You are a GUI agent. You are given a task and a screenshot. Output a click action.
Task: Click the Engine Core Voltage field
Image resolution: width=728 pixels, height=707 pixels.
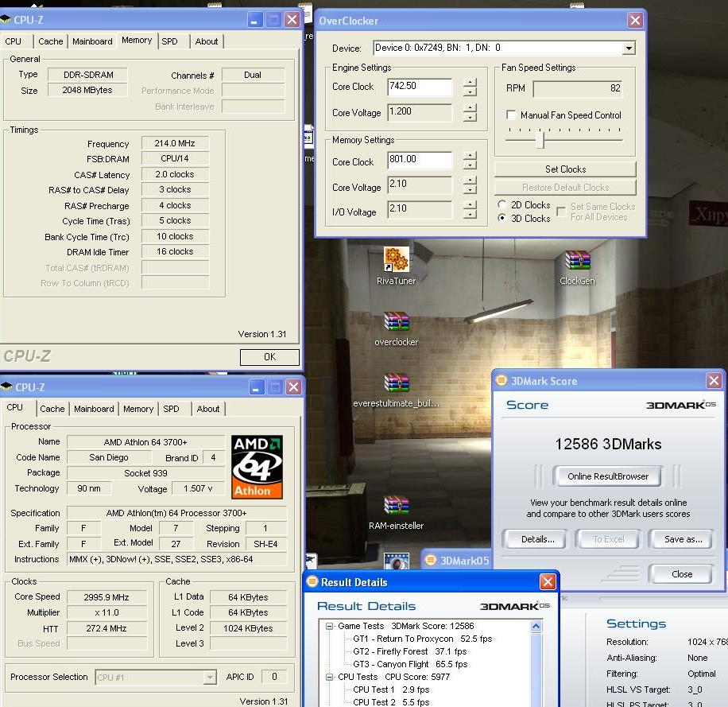click(420, 112)
